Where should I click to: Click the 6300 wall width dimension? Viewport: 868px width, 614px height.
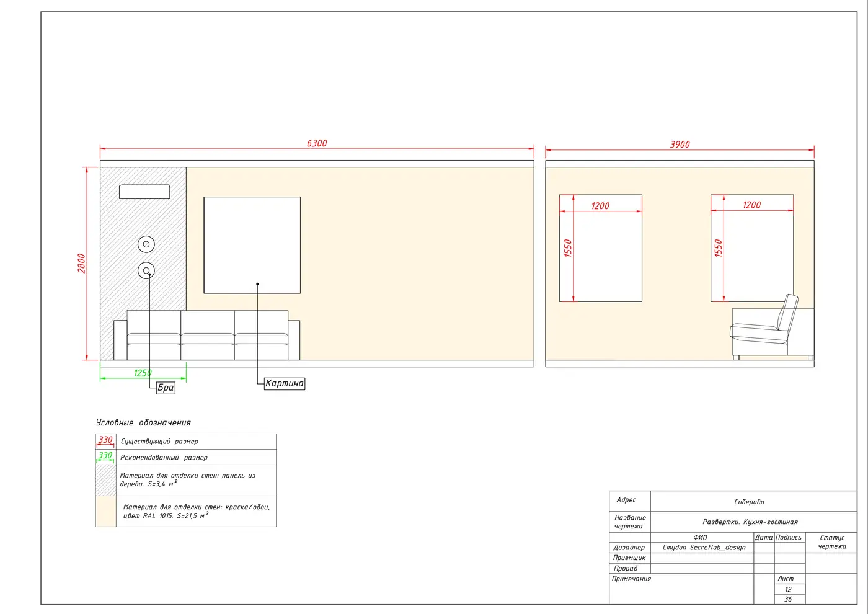click(317, 143)
